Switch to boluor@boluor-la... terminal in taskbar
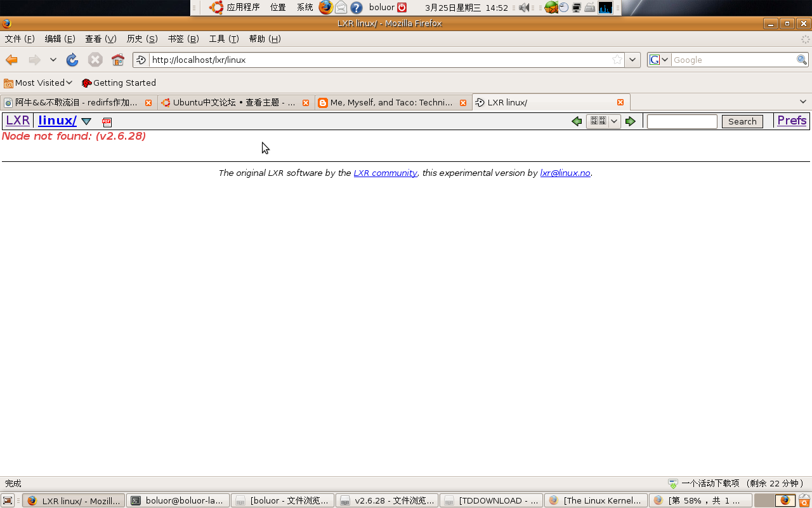Image resolution: width=812 pixels, height=508 pixels. (x=178, y=500)
